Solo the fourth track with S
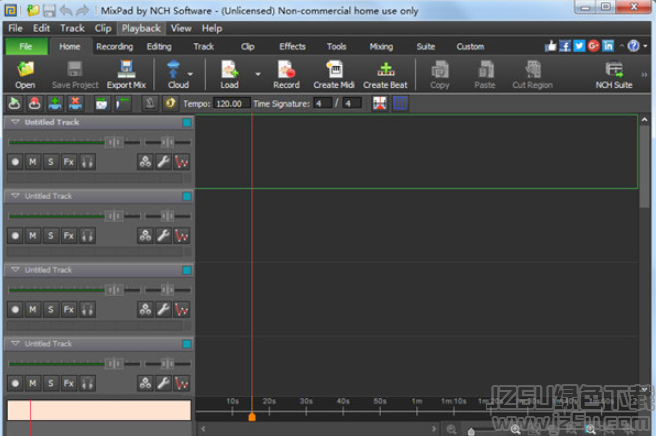656x436 pixels. [51, 383]
